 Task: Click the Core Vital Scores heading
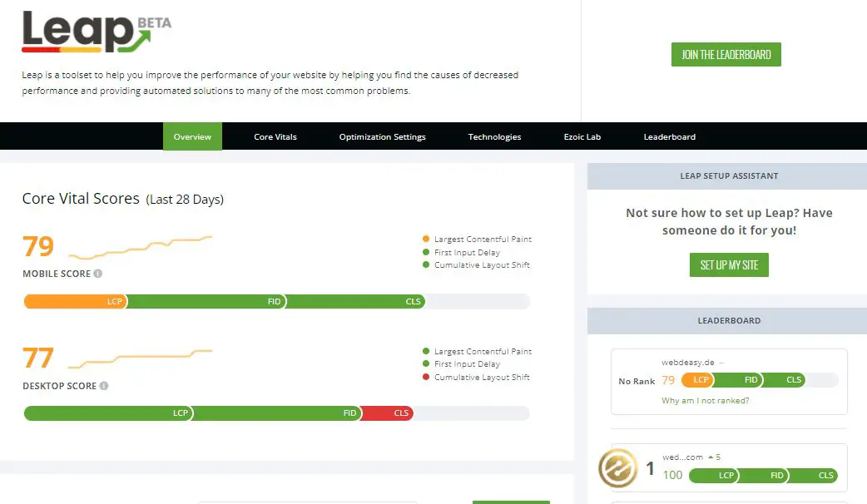(81, 199)
